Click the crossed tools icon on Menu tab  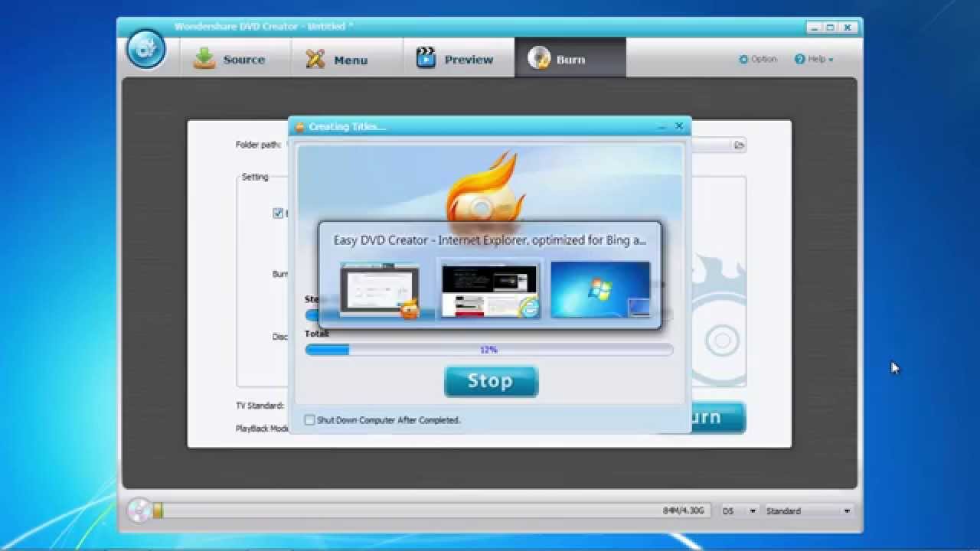[x=315, y=59]
